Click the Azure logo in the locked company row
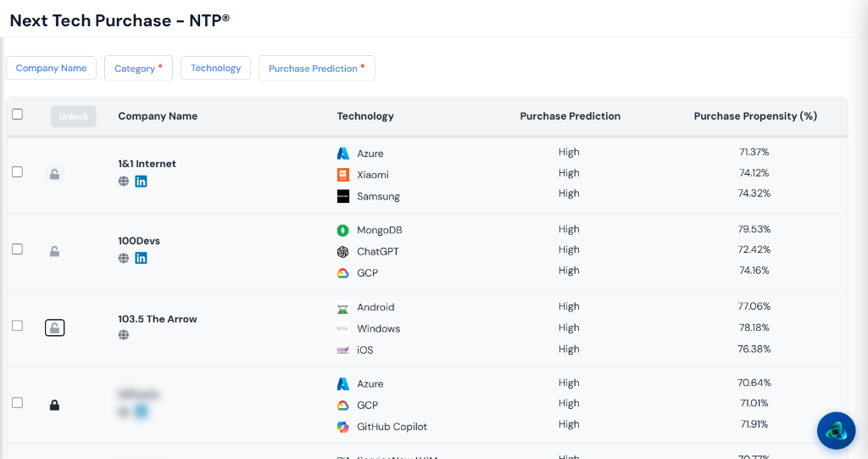This screenshot has width=868, height=459. 343,383
